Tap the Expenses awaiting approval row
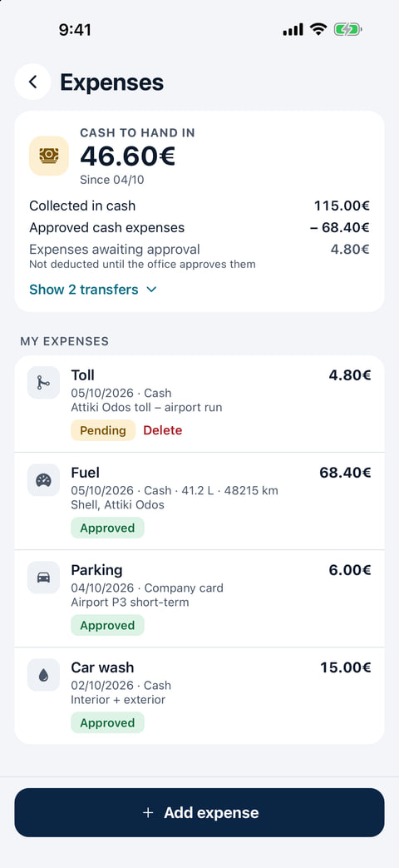The height and width of the screenshot is (868, 399). coord(199,255)
